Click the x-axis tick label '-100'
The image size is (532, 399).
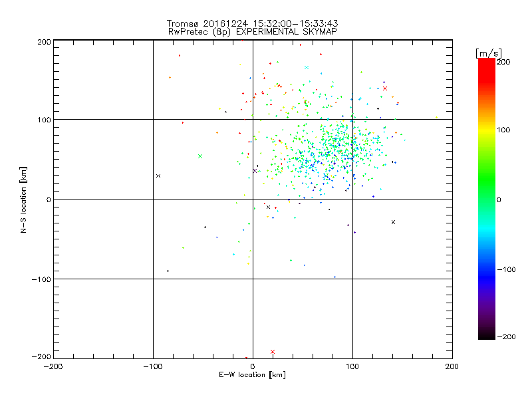153,367
